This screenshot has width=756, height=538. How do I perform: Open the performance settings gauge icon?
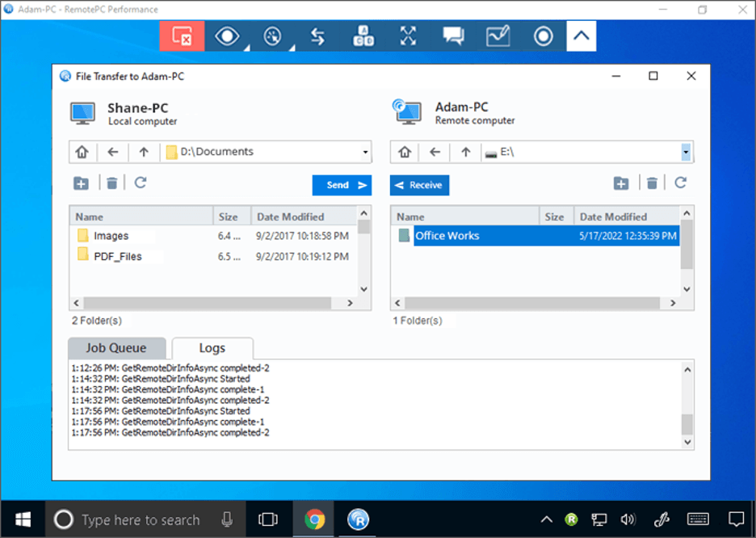272,36
